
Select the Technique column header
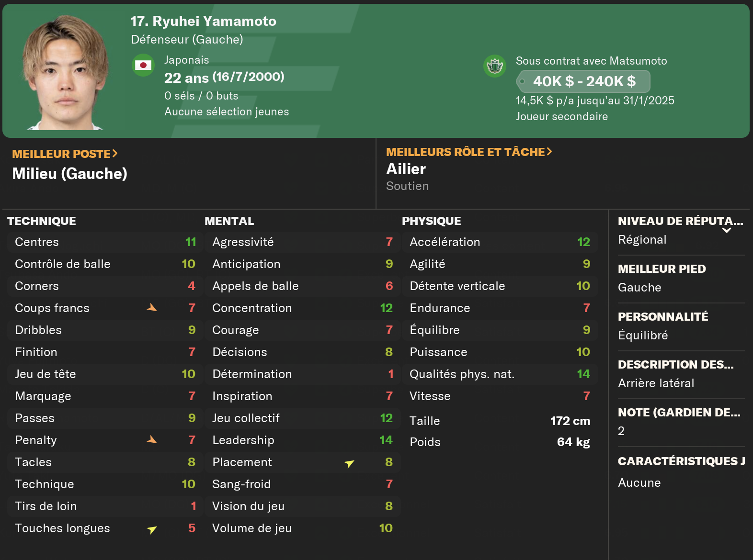[x=42, y=221]
